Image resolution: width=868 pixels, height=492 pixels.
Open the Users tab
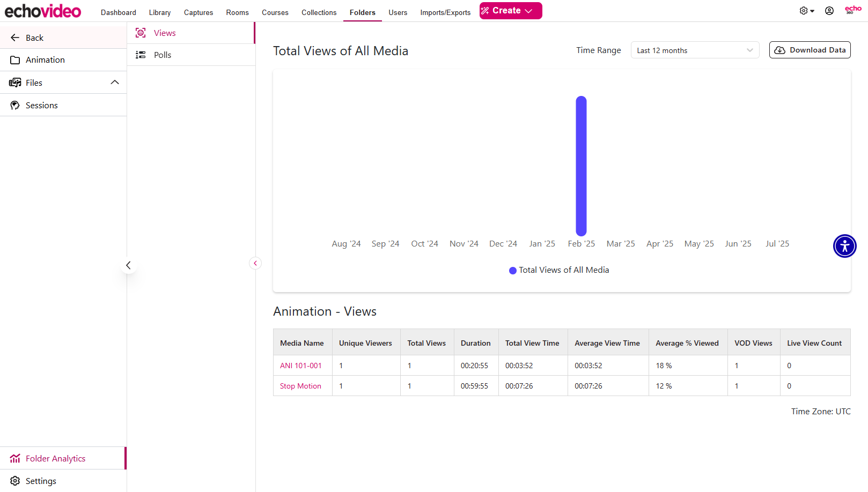click(x=398, y=12)
